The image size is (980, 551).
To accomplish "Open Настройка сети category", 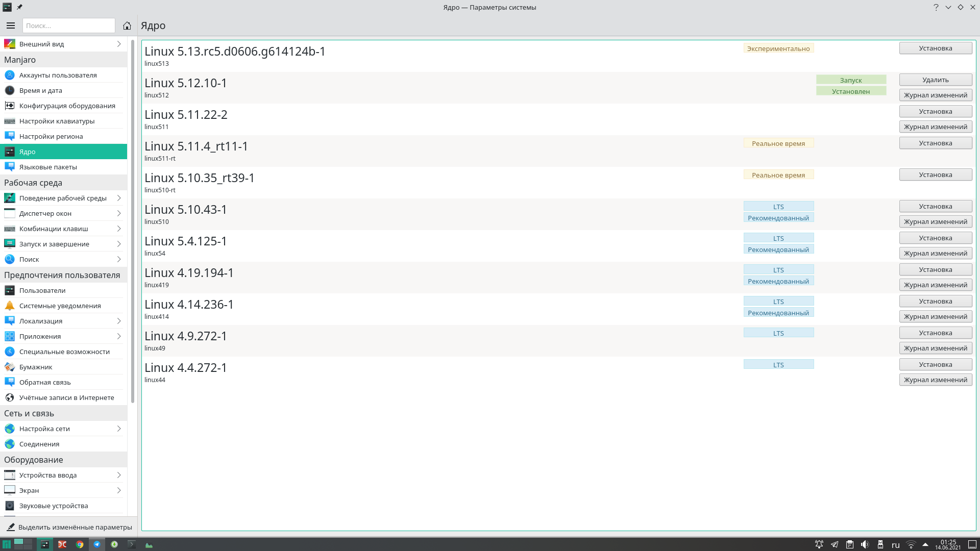I will click(63, 429).
